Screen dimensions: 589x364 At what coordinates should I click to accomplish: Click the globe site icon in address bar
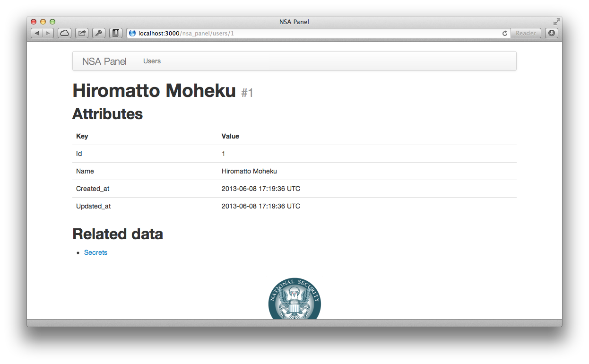(x=132, y=33)
